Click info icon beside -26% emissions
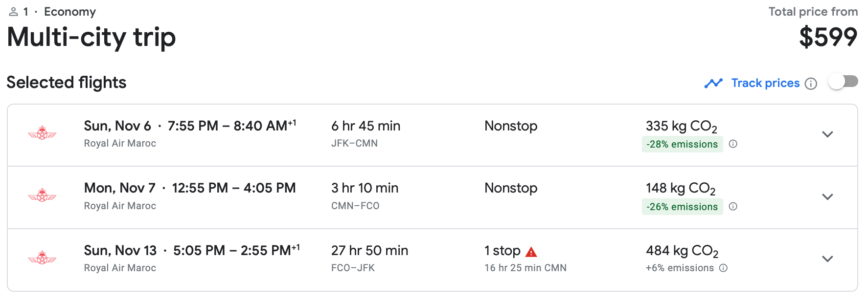Screen dimensions: 868x301 pos(733,206)
